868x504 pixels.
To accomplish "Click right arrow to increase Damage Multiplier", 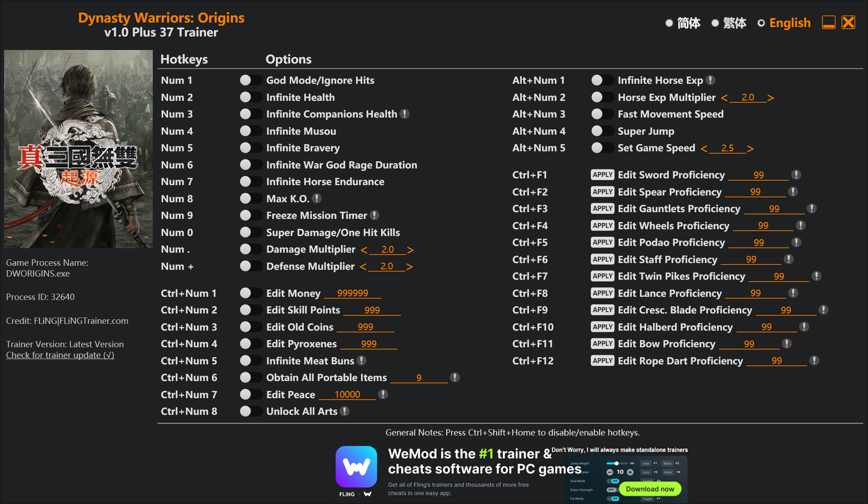I will click(x=410, y=249).
